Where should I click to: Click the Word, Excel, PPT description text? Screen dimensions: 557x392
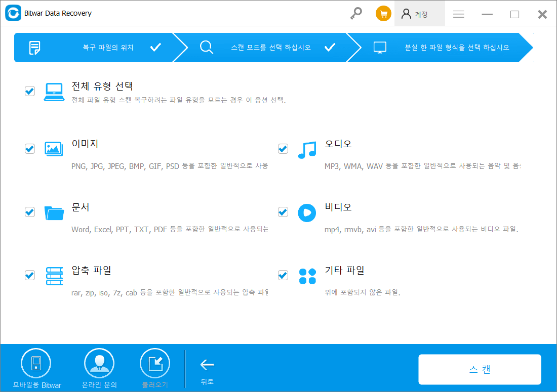click(x=170, y=230)
